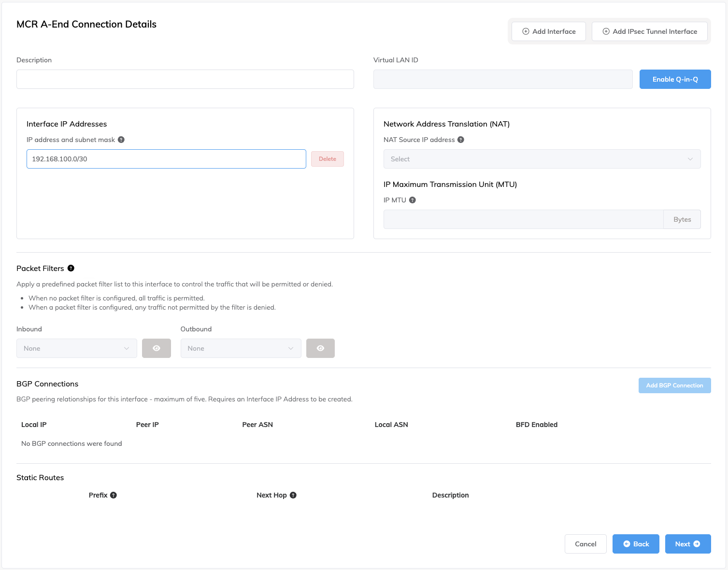Open the Outbound packet filter dropdown
The width and height of the screenshot is (728, 570).
pyautogui.click(x=241, y=348)
